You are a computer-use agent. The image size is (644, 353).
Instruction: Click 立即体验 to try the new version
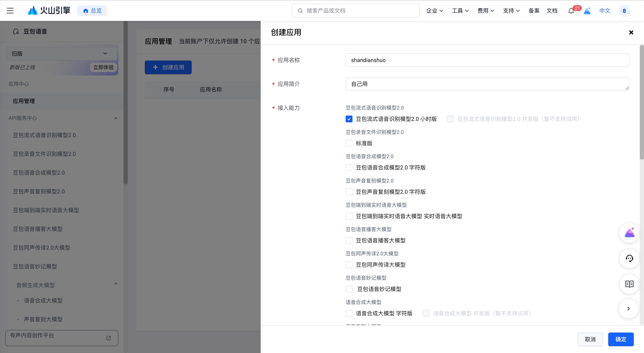tap(103, 67)
